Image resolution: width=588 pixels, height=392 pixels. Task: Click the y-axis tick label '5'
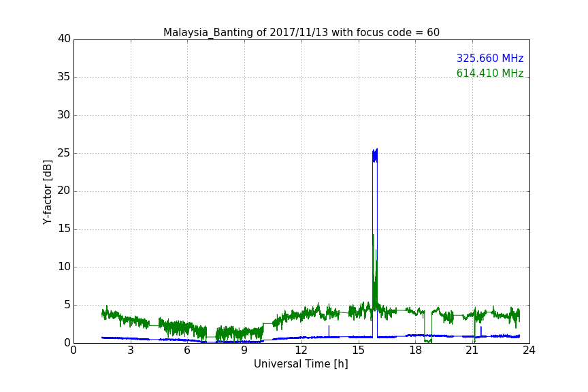[x=67, y=305]
